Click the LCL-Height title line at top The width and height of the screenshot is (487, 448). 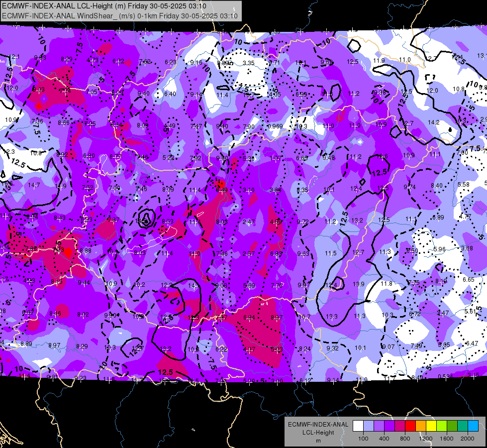[x=104, y=6]
